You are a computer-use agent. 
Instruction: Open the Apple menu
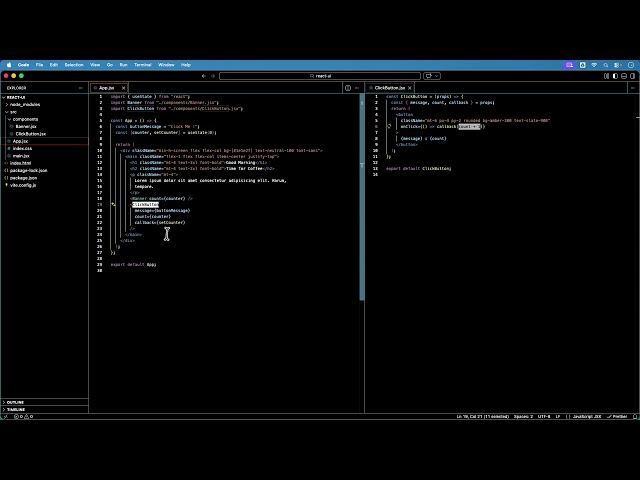[9, 65]
